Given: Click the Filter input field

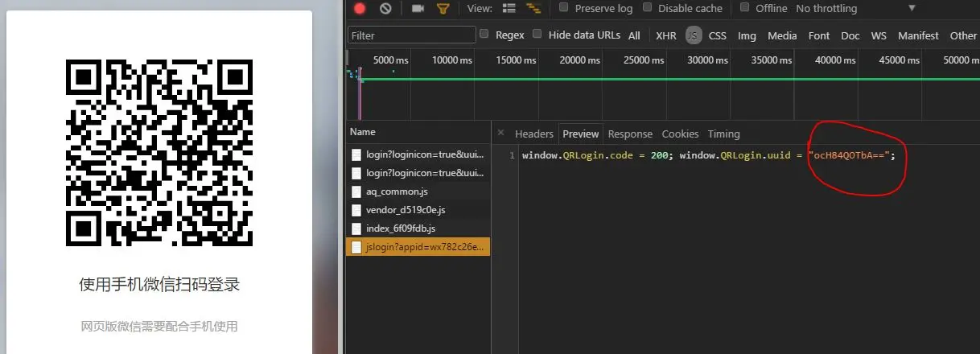Looking at the screenshot, I should coord(411,35).
